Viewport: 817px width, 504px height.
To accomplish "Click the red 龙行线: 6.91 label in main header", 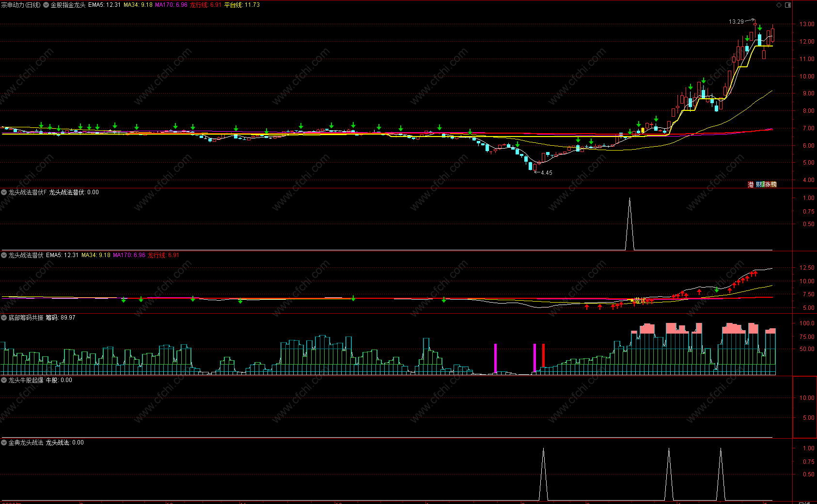I will point(205,5).
